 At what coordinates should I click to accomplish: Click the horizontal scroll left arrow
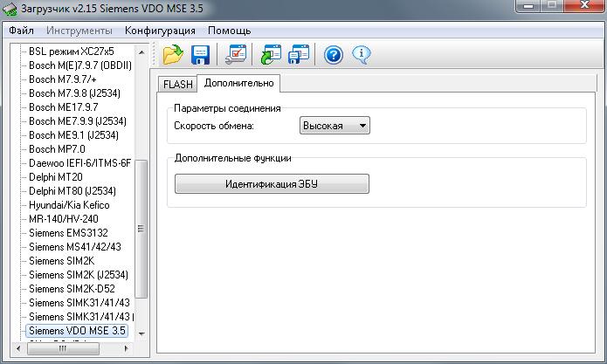pyautogui.click(x=18, y=348)
